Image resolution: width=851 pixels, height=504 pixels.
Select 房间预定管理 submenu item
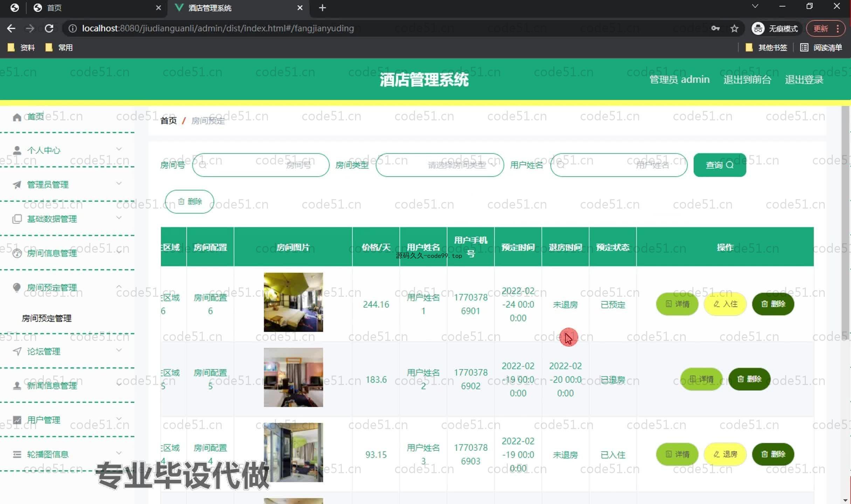click(x=47, y=318)
